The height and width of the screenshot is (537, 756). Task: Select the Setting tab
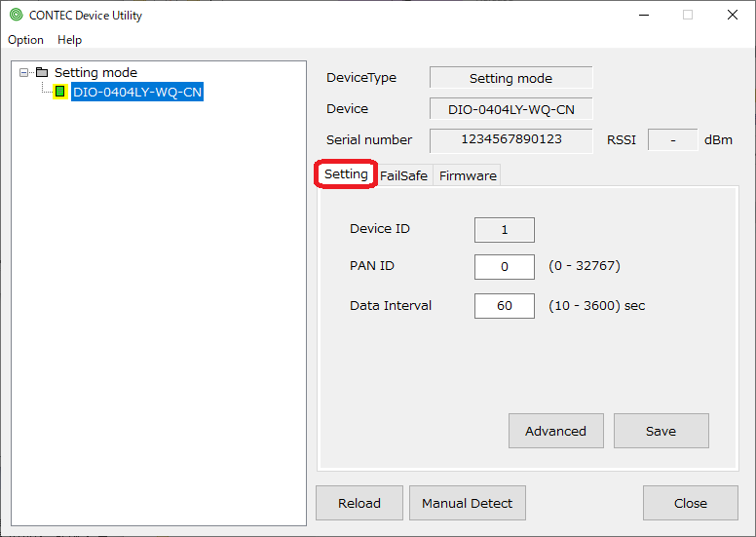[346, 174]
